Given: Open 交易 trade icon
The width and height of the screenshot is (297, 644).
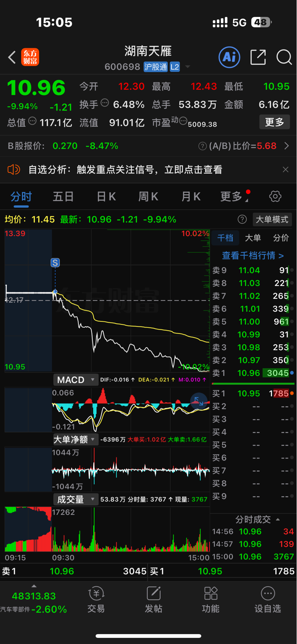Looking at the screenshot, I should [96, 600].
